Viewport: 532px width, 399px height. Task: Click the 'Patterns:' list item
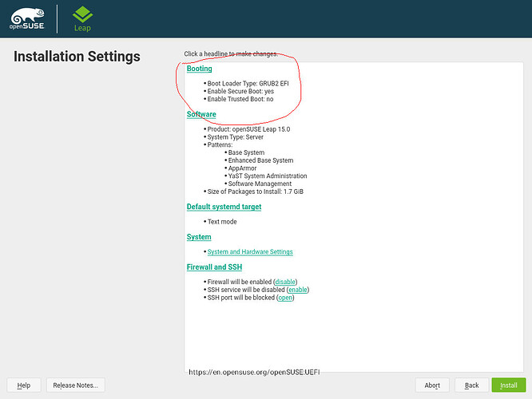[x=220, y=144]
